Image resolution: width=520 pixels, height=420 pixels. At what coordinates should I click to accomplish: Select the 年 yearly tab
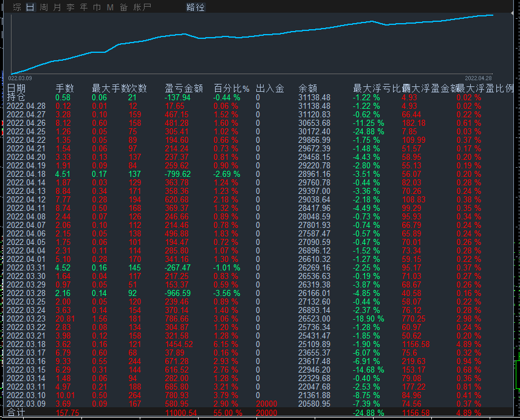point(84,7)
